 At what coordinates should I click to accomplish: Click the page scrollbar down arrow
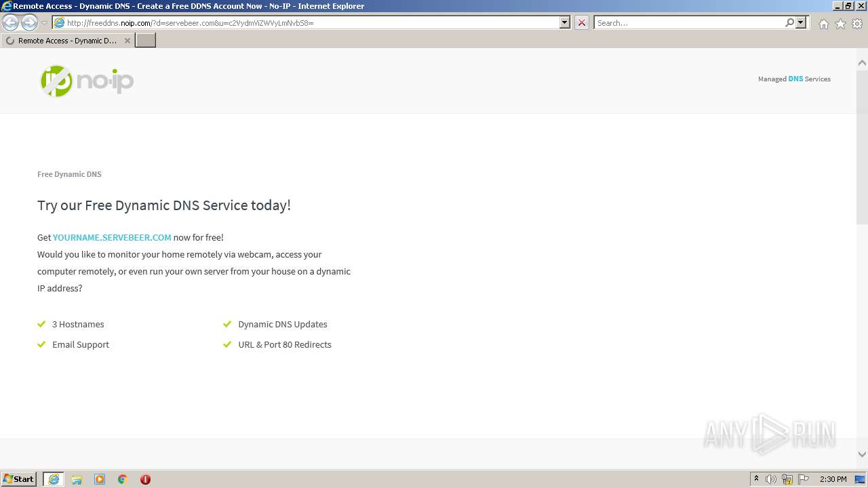(x=862, y=455)
